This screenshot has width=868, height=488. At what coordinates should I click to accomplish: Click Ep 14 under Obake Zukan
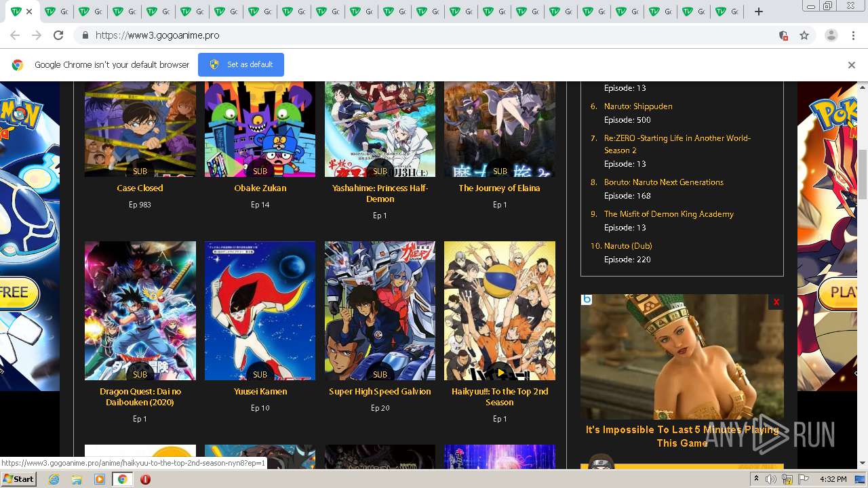pyautogui.click(x=260, y=205)
